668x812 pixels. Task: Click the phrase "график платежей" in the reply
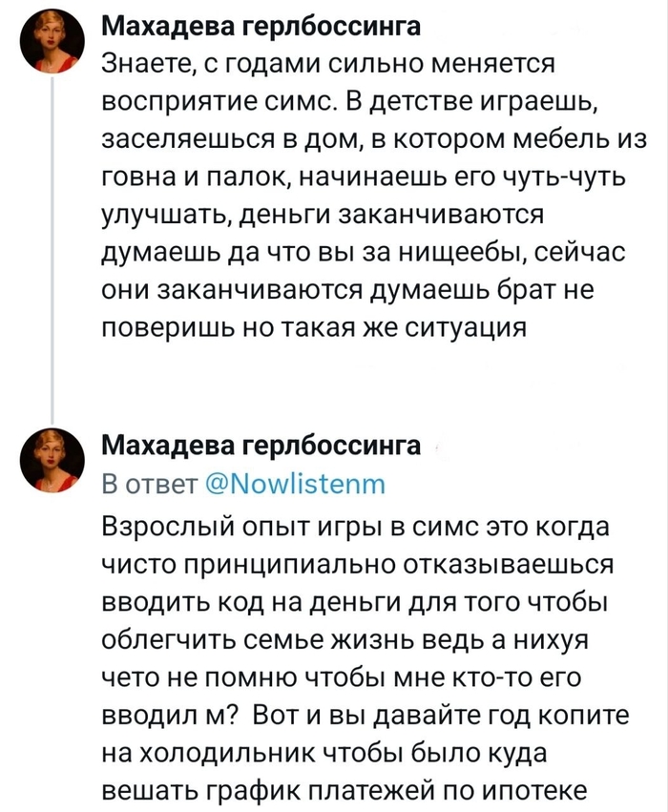(296, 792)
